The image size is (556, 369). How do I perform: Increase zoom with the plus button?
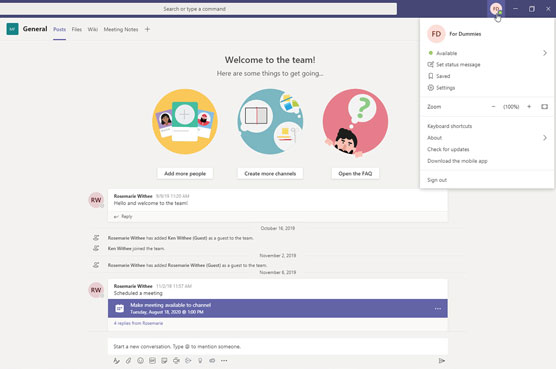pyautogui.click(x=529, y=107)
